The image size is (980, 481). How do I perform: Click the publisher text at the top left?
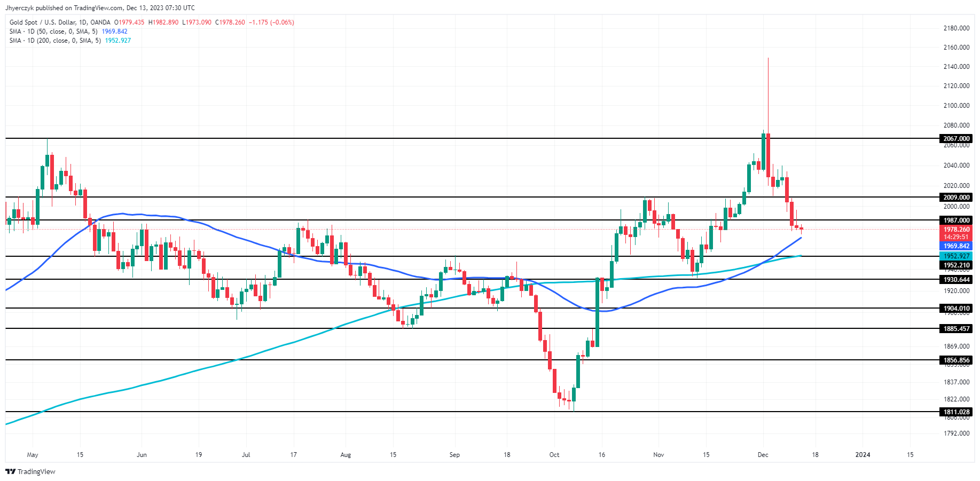point(100,8)
